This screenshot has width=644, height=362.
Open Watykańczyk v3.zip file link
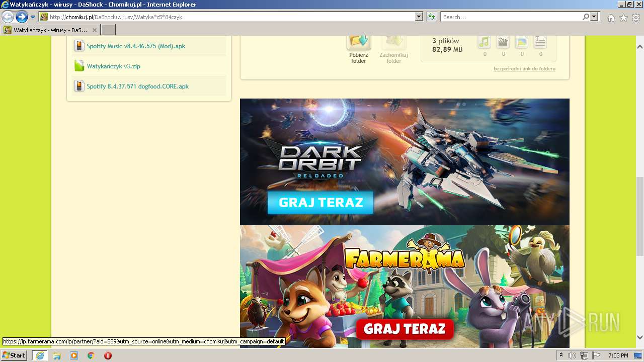click(113, 66)
